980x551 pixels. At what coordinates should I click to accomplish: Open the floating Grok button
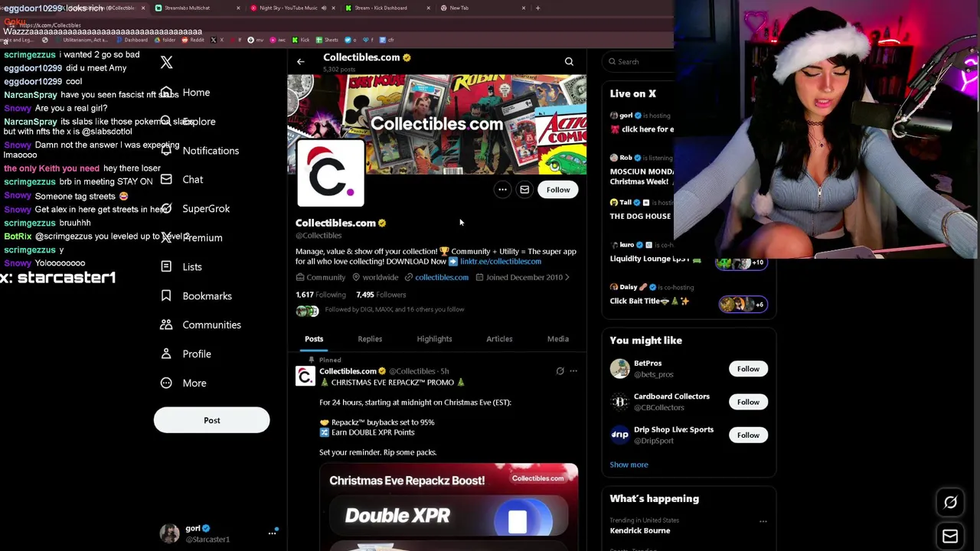950,503
